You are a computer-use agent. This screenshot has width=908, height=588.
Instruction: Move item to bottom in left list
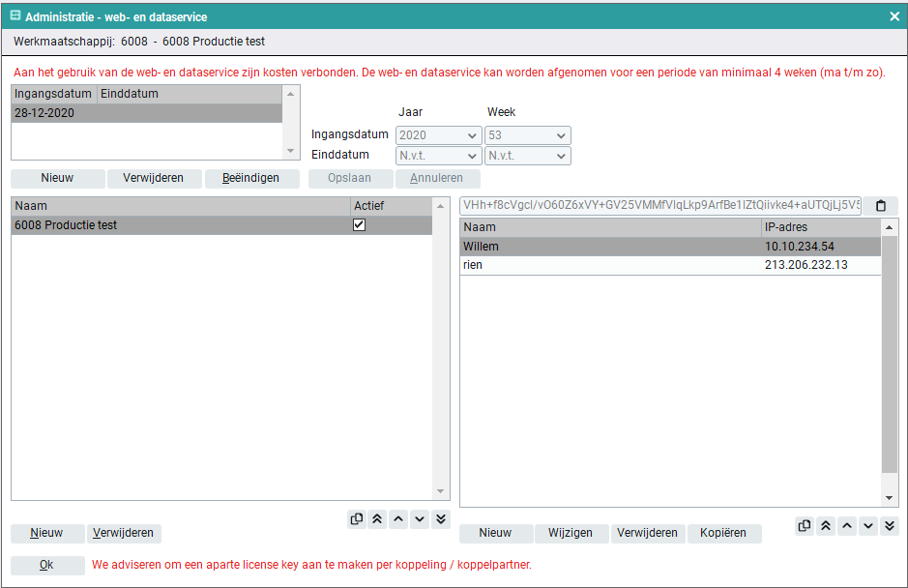point(441,519)
